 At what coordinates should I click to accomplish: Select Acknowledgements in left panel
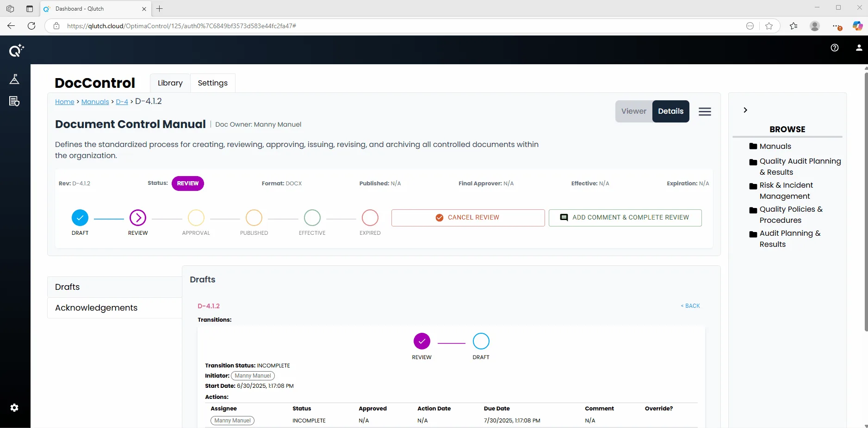tap(115, 308)
